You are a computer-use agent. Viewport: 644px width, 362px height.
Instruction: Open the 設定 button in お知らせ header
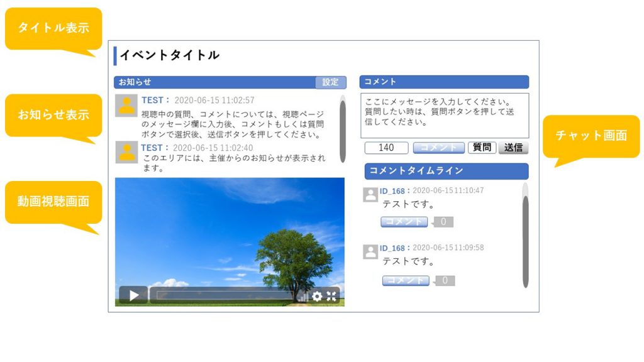point(331,82)
